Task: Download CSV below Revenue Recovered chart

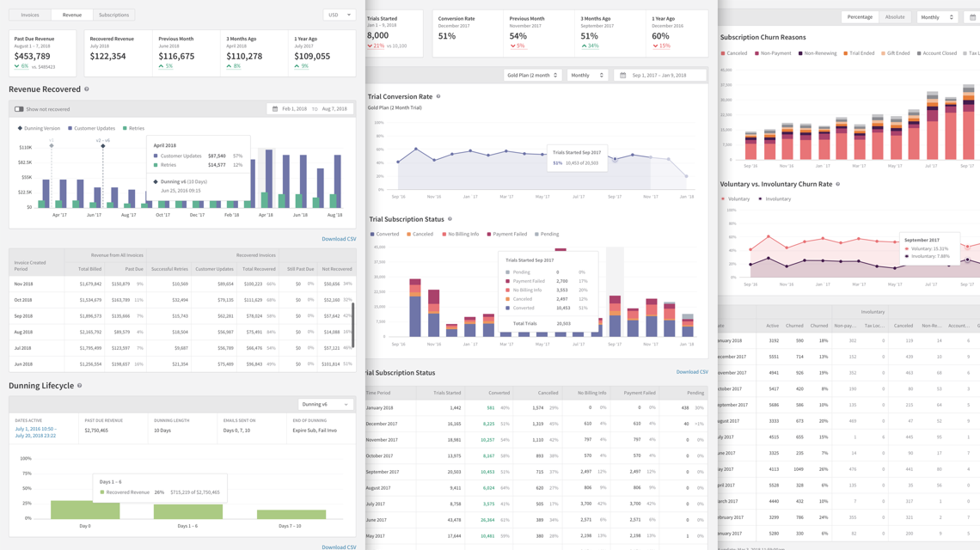Action: click(339, 239)
